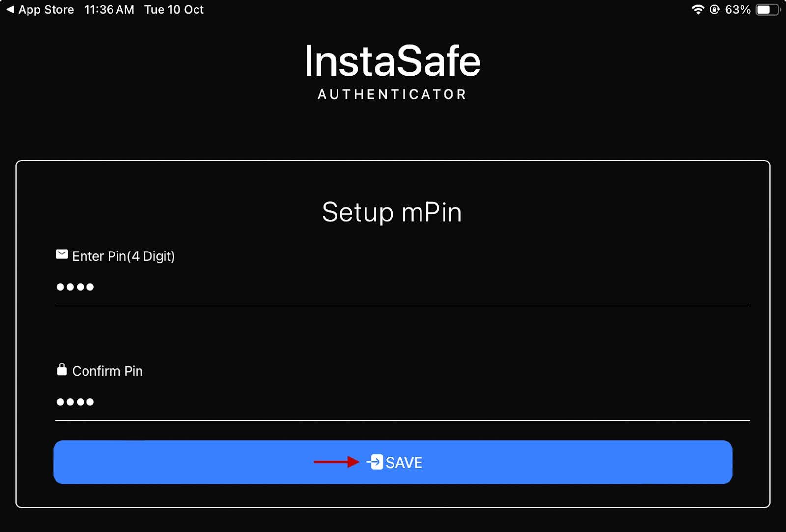786x532 pixels.
Task: Click the 63% battery percentage text
Action: [x=737, y=10]
